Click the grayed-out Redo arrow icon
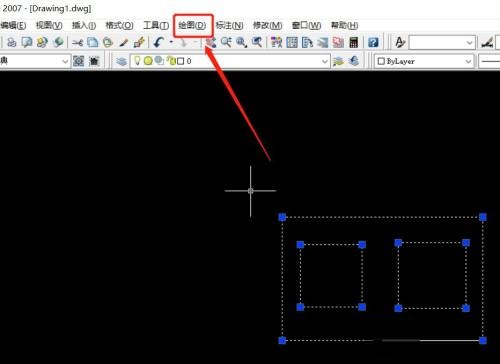This screenshot has height=364, width=500. click(x=183, y=42)
